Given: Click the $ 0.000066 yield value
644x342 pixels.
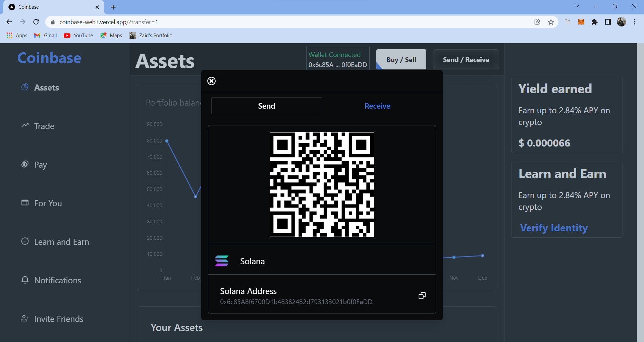Looking at the screenshot, I should [x=544, y=143].
